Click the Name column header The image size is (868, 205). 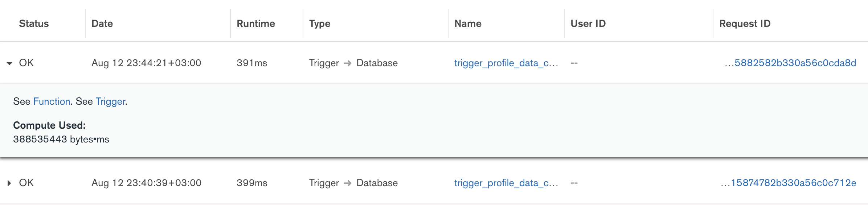tap(468, 24)
